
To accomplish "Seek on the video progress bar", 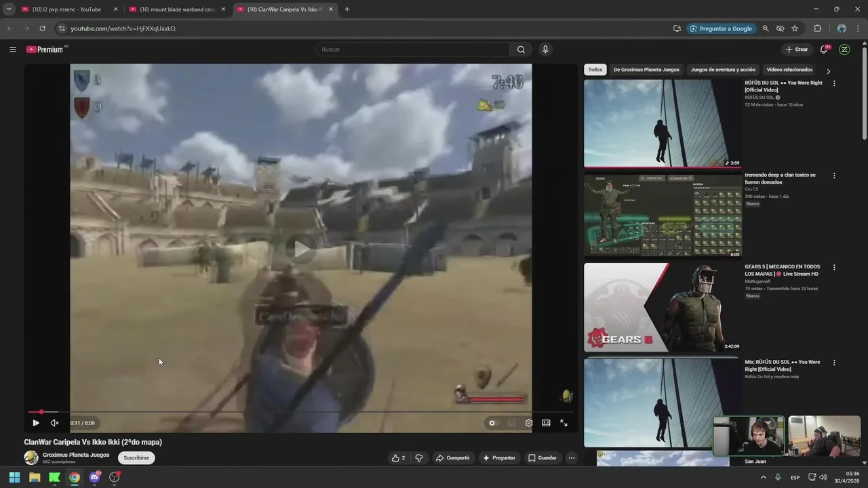I will (301, 412).
